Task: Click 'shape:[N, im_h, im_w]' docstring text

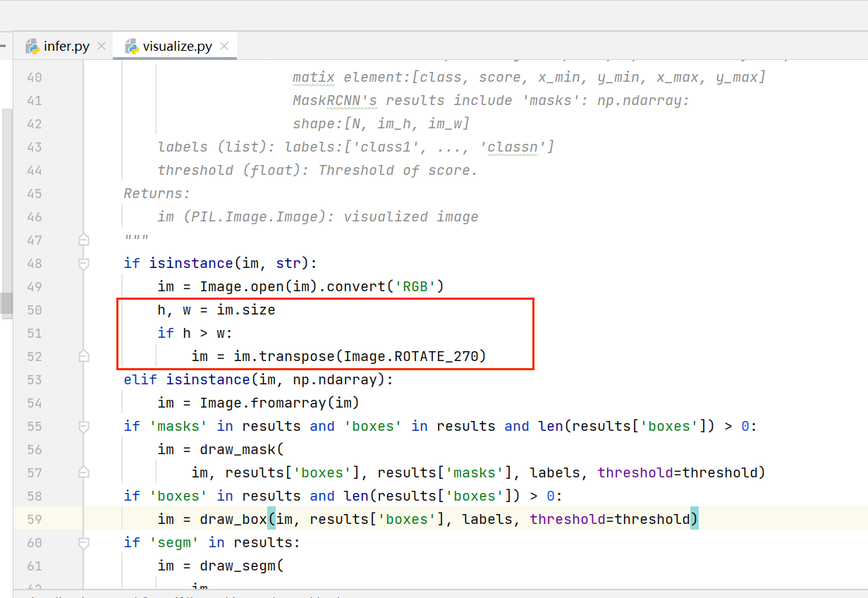Action: (x=381, y=123)
